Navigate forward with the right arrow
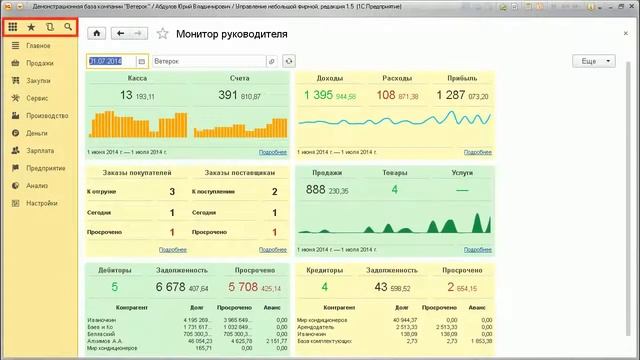The width and height of the screenshot is (640, 360). pyautogui.click(x=138, y=33)
